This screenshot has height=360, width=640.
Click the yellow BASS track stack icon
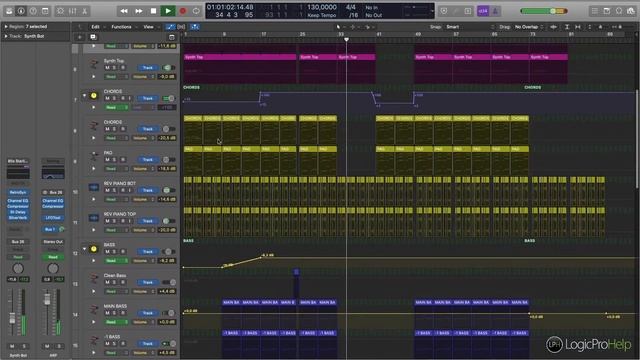point(94,249)
